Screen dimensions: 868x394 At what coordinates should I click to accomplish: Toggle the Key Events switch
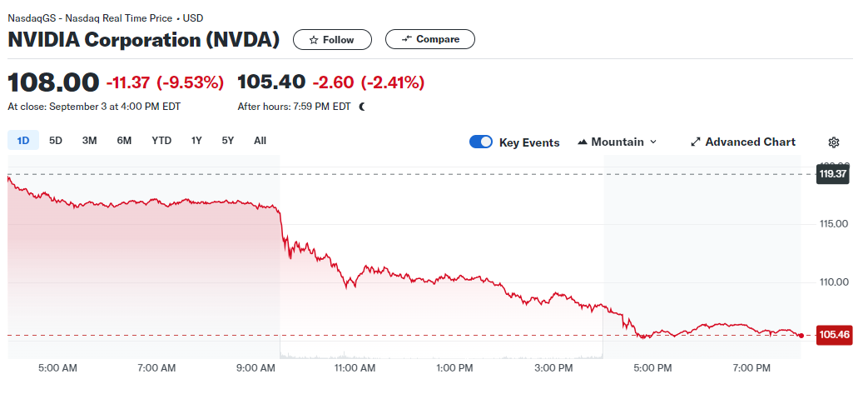click(x=481, y=142)
